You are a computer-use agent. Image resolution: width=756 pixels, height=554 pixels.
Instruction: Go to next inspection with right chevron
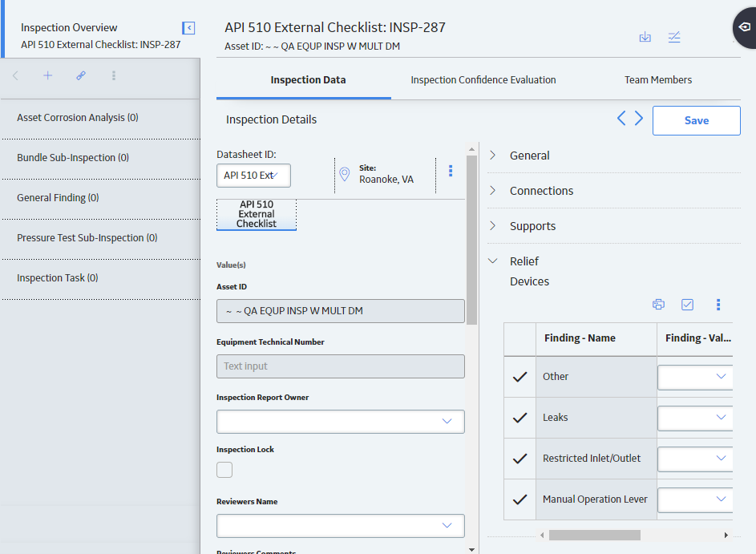pyautogui.click(x=639, y=118)
